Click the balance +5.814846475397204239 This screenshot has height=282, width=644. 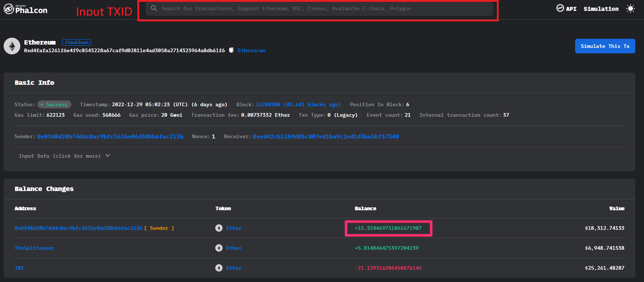(387, 248)
